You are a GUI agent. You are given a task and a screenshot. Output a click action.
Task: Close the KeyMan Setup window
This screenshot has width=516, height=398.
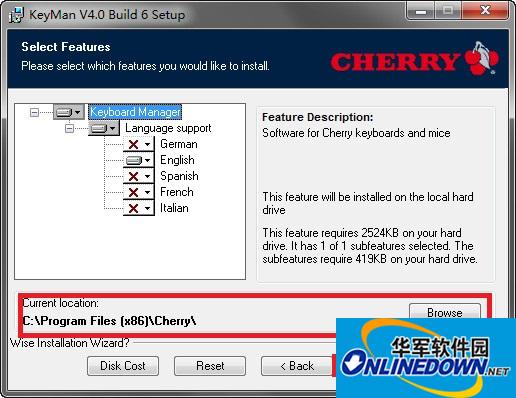coord(485,11)
